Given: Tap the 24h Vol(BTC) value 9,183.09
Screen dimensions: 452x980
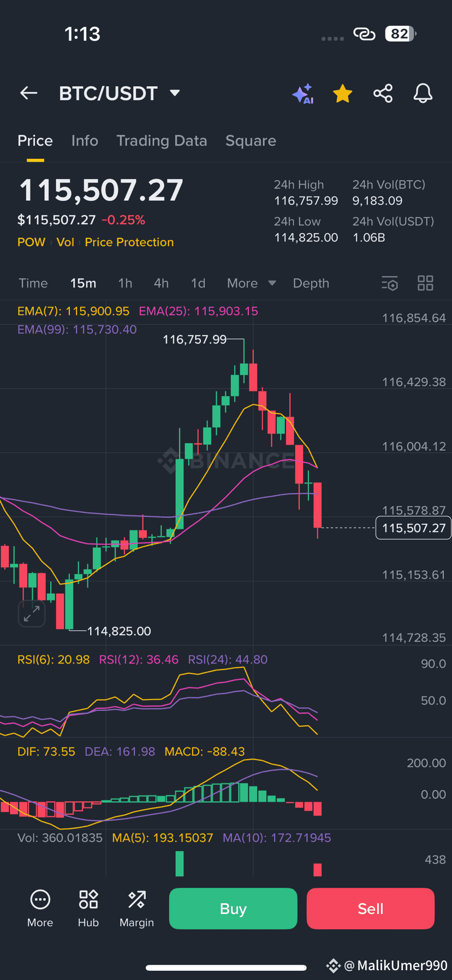Looking at the screenshot, I should [x=378, y=201].
